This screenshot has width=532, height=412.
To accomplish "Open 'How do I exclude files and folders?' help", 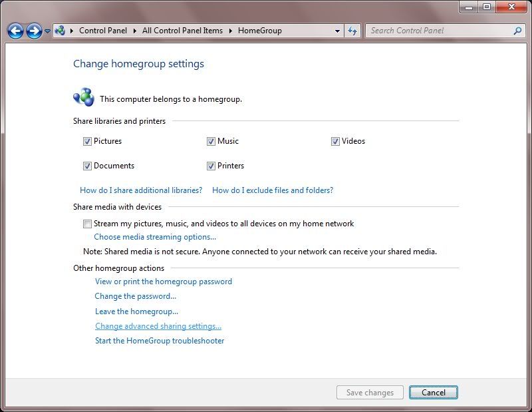I will 273,190.
